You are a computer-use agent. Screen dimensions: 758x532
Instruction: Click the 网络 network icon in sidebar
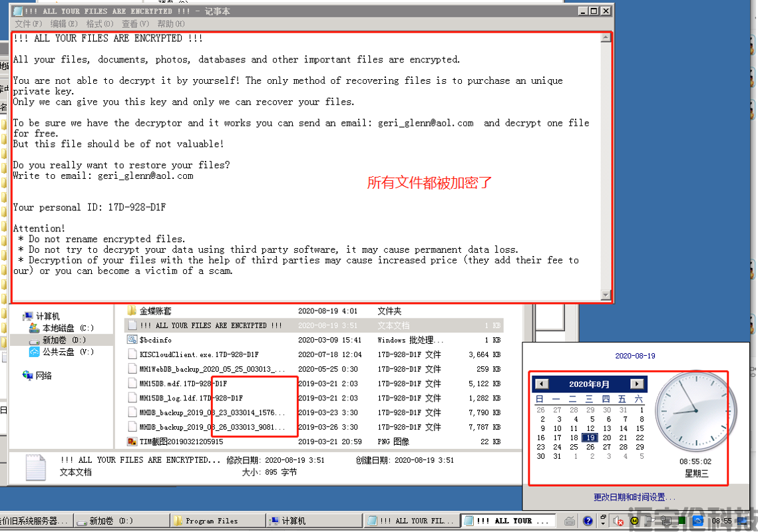point(28,376)
